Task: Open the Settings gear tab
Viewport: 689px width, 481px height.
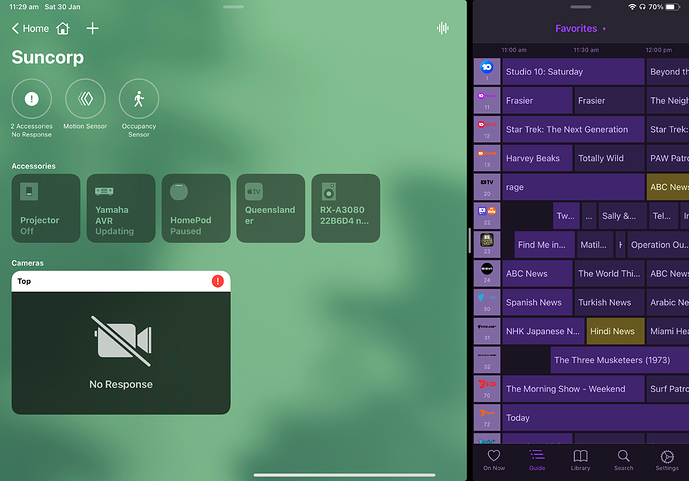Action: point(666,457)
